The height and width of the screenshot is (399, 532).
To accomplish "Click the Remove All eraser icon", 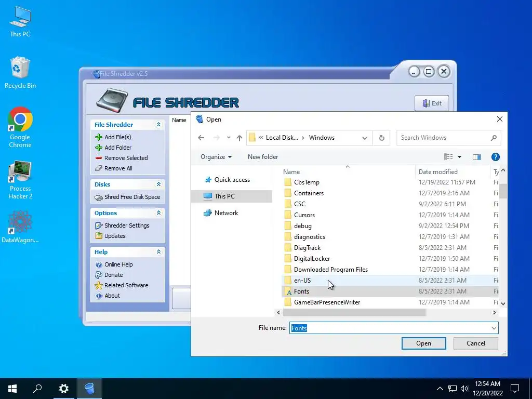I will point(99,168).
